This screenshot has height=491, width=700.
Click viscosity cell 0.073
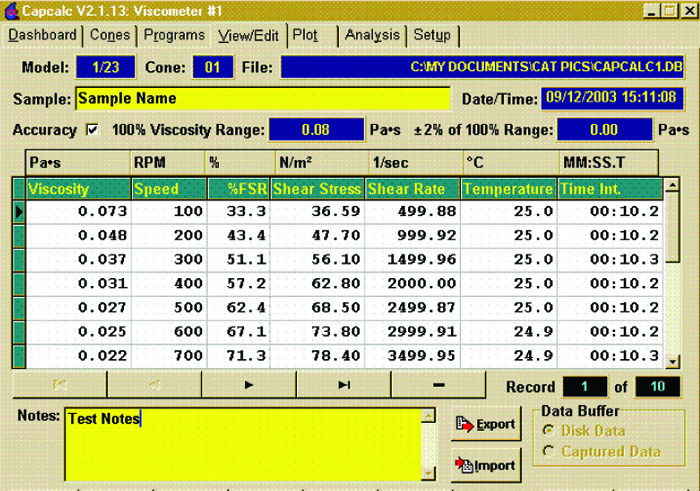pos(79,212)
